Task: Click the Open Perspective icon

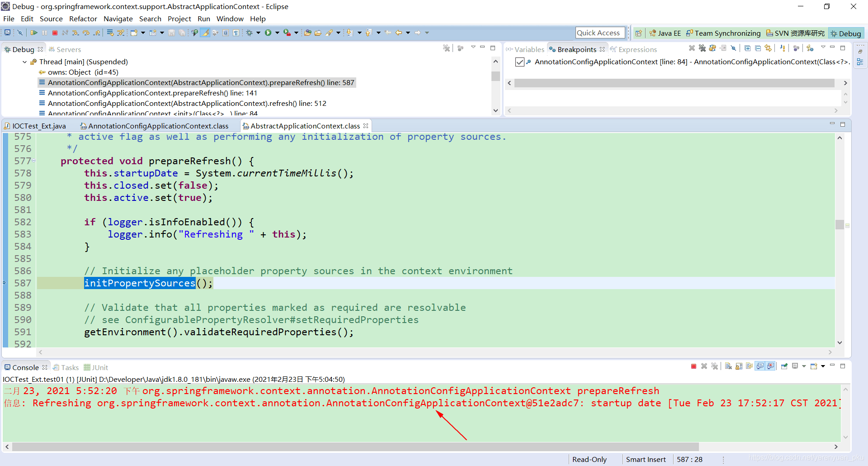Action: tap(638, 33)
